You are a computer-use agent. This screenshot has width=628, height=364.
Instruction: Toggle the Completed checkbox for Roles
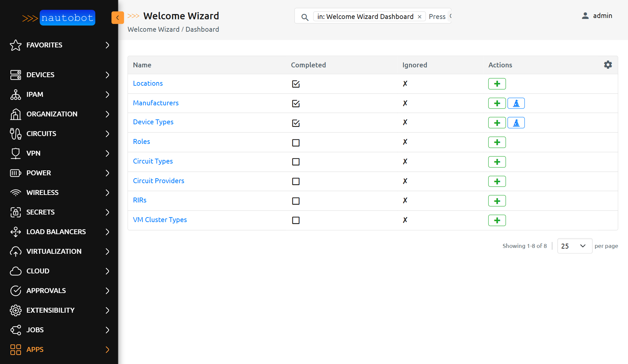pyautogui.click(x=296, y=143)
